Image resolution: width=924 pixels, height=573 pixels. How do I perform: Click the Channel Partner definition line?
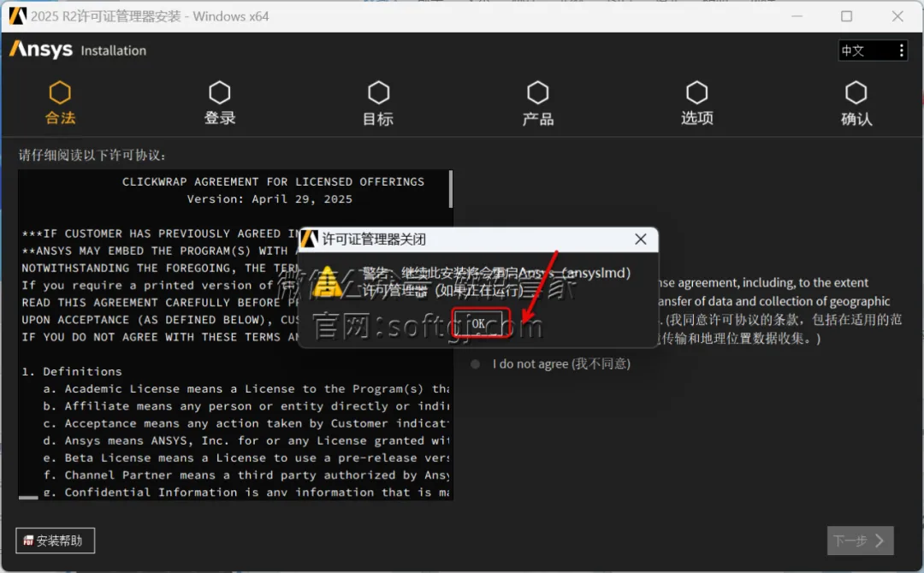(x=246, y=475)
